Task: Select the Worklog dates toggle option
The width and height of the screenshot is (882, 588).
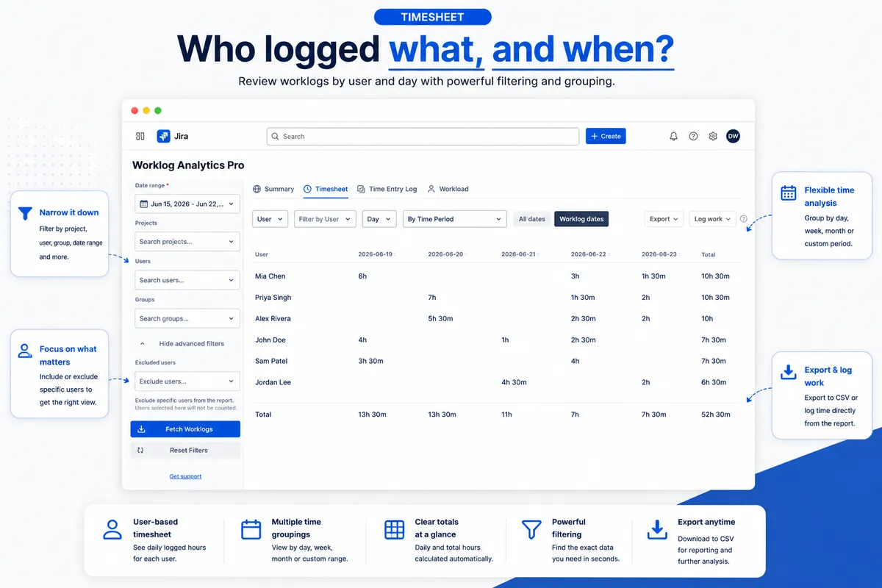Action: pyautogui.click(x=581, y=219)
